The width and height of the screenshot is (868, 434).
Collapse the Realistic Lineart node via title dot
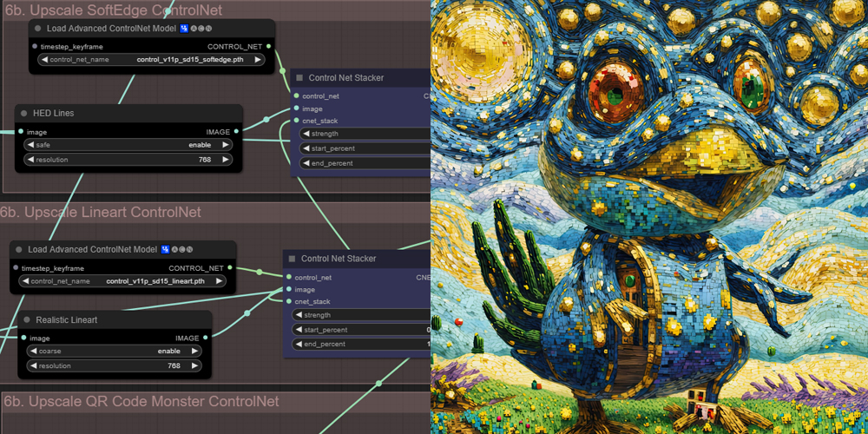click(27, 320)
